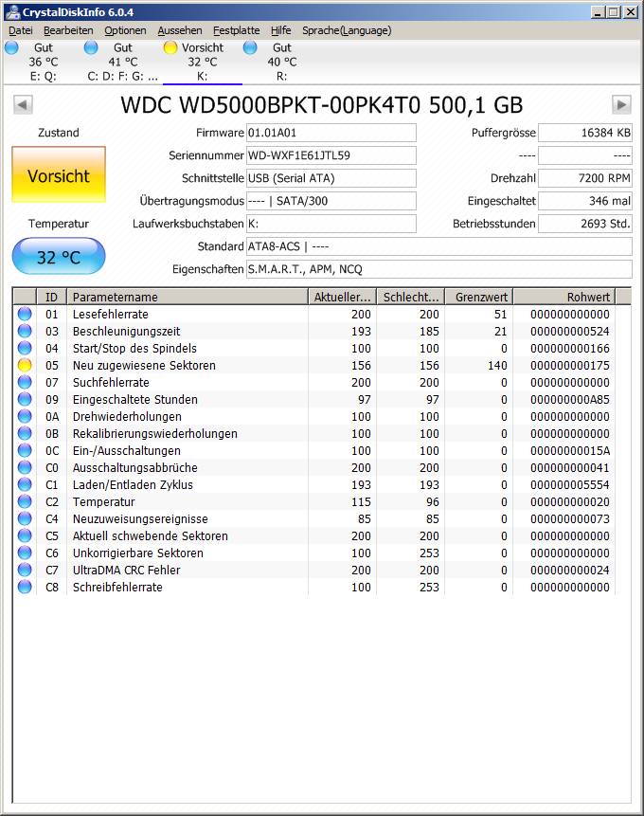Click the UltraDMA CRC Fehler parameter name
The height and width of the screenshot is (816, 644).
126,571
